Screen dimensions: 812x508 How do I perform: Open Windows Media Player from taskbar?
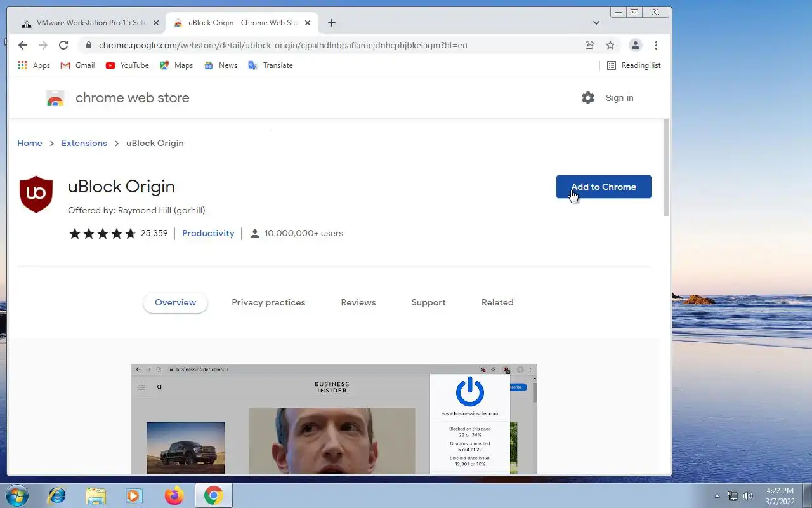[134, 495]
